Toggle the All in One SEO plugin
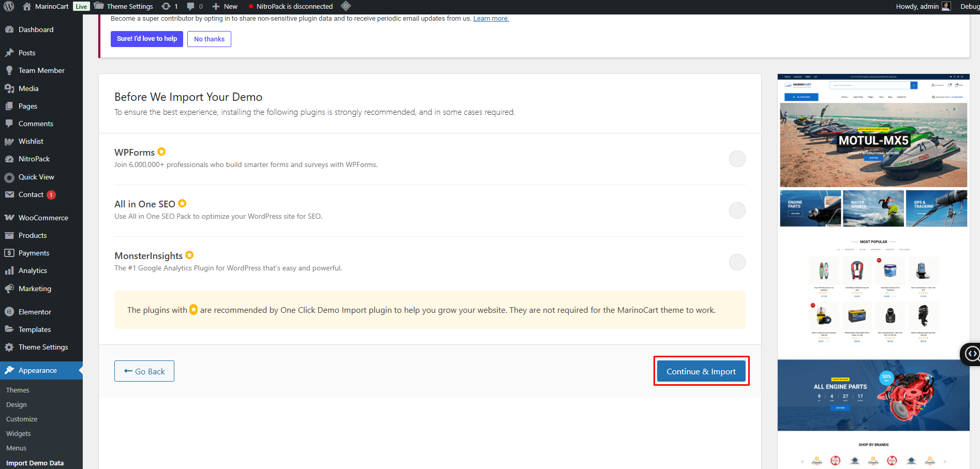Image resolution: width=980 pixels, height=469 pixels. [737, 210]
